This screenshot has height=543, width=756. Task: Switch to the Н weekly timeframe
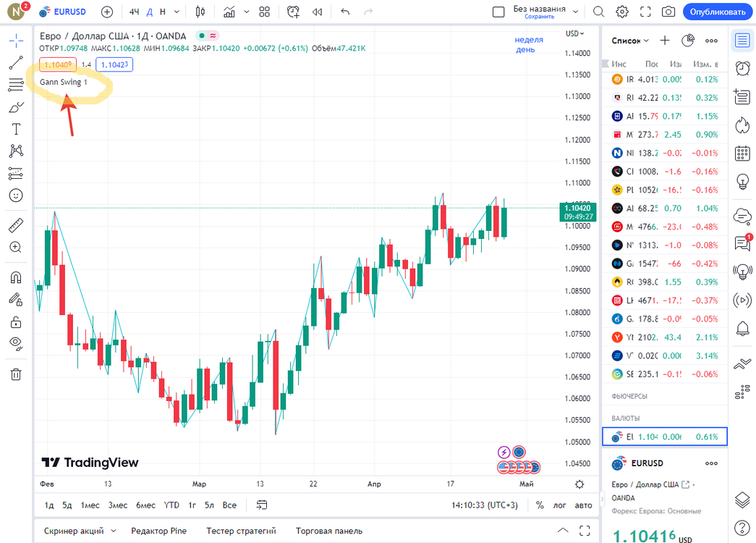click(163, 12)
